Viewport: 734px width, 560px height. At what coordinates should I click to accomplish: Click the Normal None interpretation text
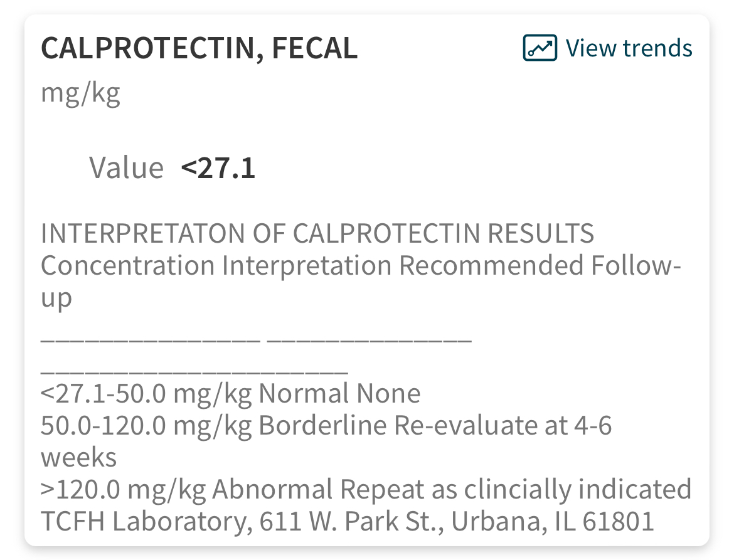click(x=339, y=394)
